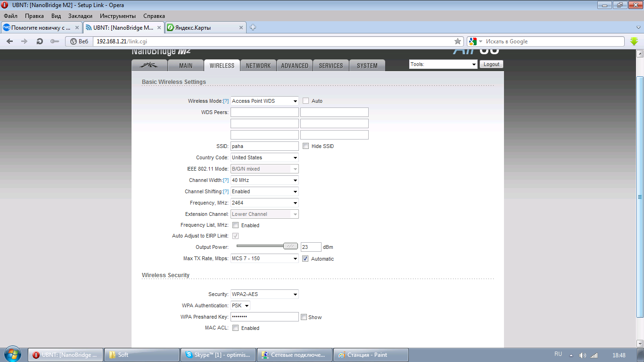Switch to the NETWORK tab
Screen dimensions: 644x362
[258, 66]
